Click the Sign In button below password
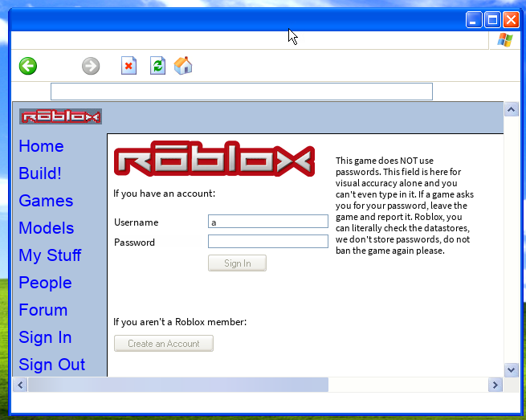Screen dimensions: 526x420 click(x=237, y=263)
